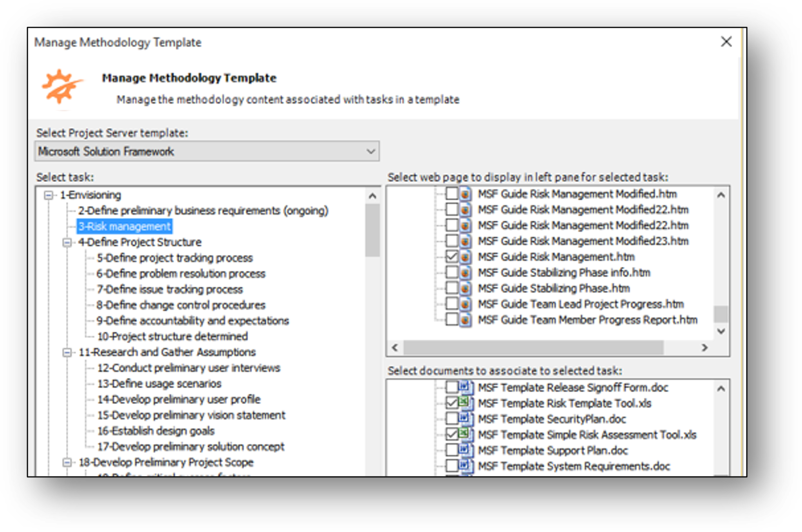Select task 14-Develop preliminary user profile

coord(179,399)
